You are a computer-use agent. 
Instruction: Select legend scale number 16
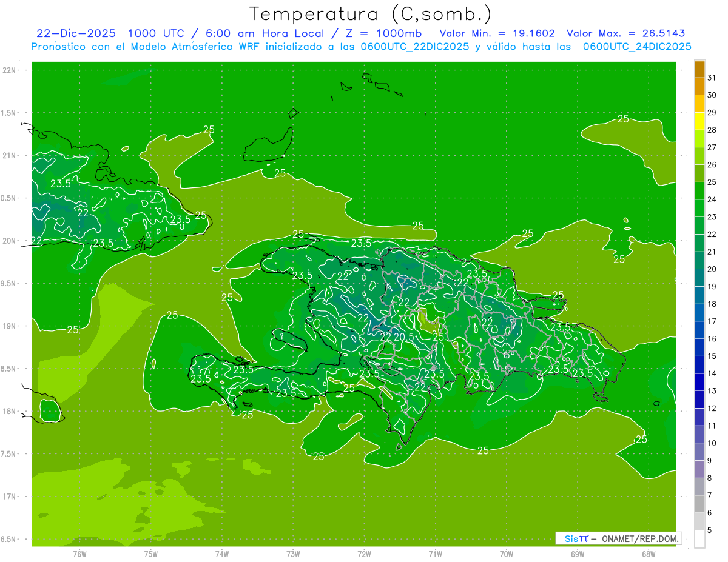click(712, 339)
